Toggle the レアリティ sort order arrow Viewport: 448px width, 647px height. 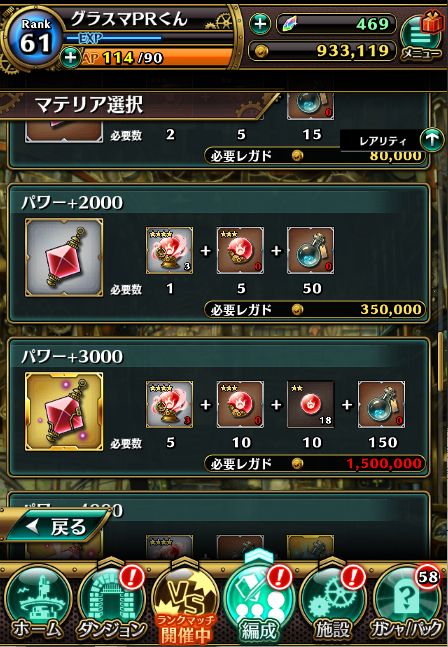431,140
